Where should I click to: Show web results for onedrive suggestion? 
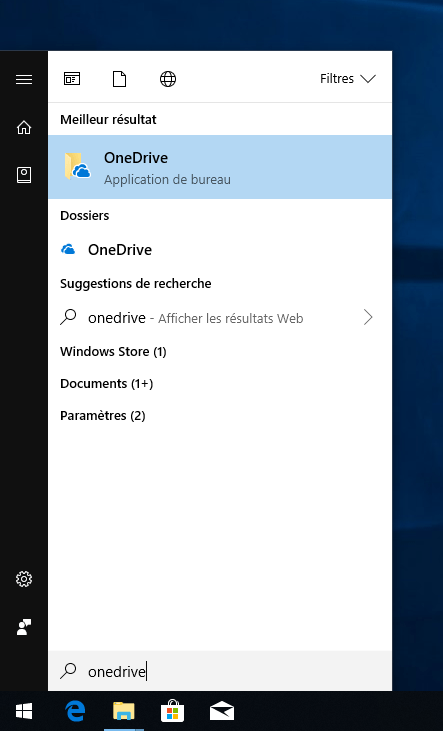220,318
